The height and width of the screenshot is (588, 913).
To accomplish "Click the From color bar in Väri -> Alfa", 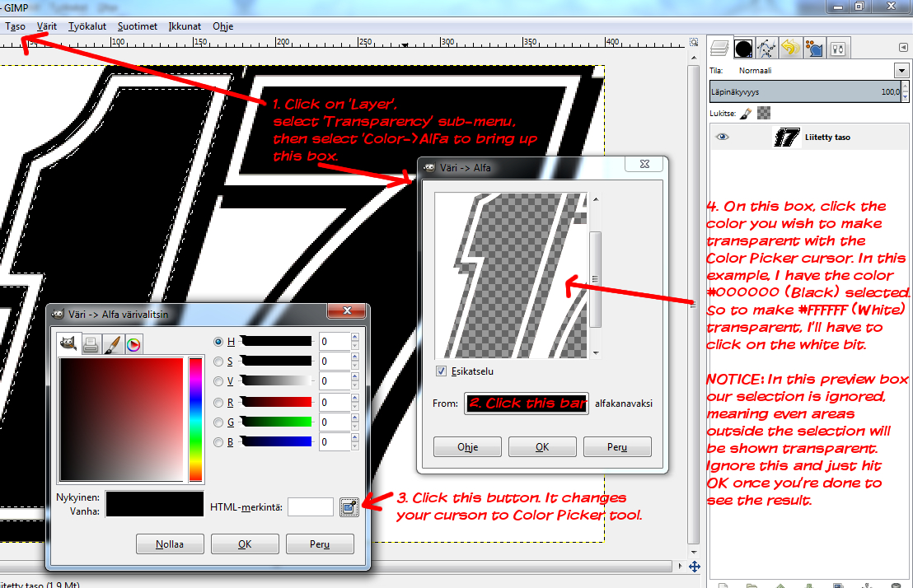I will [x=527, y=404].
